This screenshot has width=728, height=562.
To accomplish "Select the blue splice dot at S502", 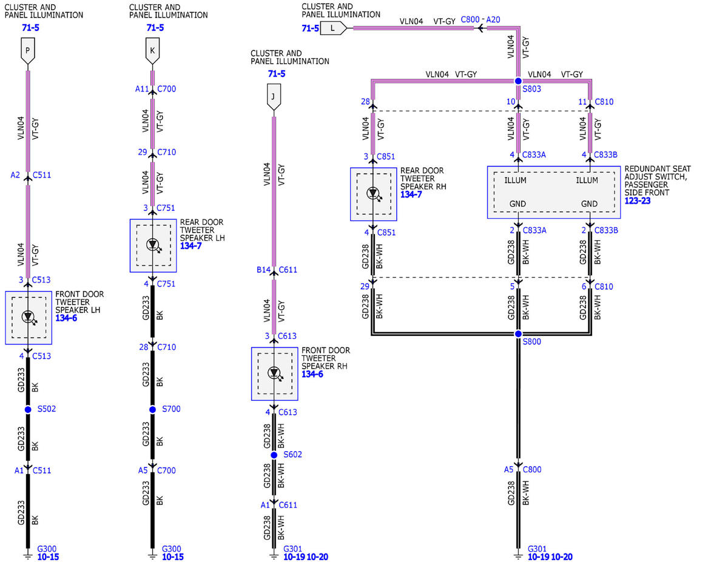I will (x=28, y=410).
